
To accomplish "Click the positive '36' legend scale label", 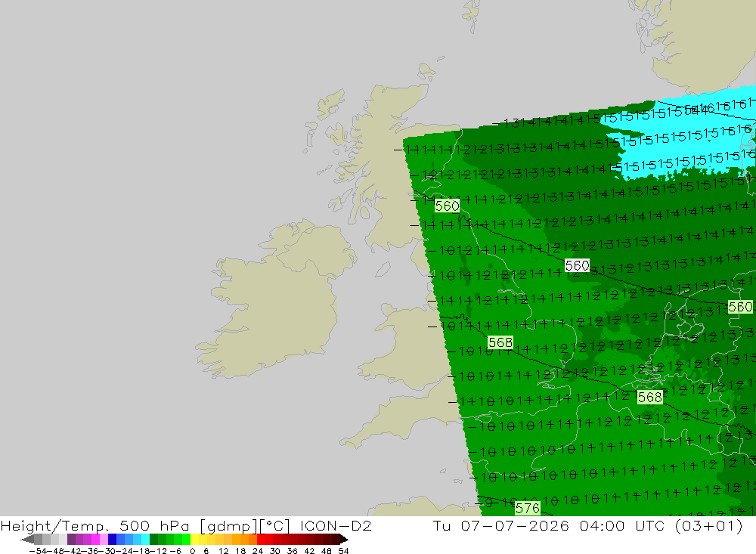I will coord(292,551).
